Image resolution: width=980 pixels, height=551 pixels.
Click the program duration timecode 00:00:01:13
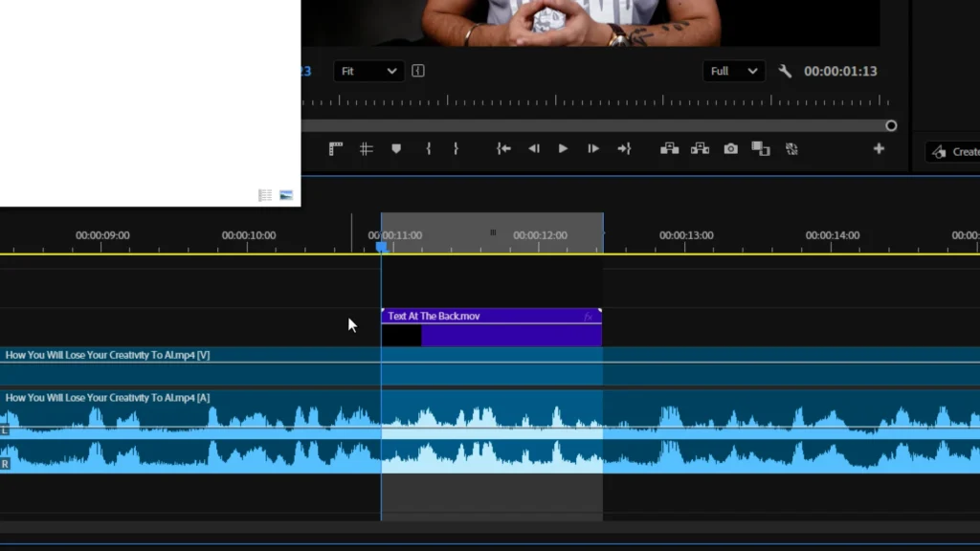click(x=840, y=71)
